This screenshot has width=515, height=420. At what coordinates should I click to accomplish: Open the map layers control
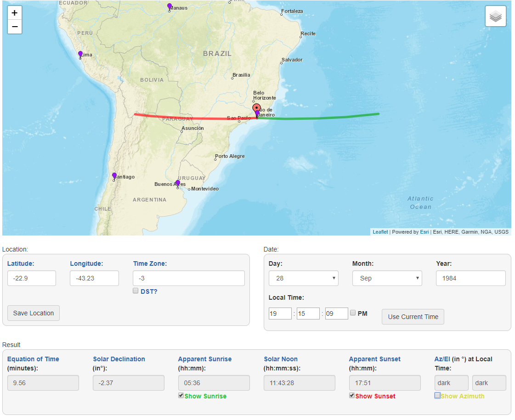click(495, 17)
